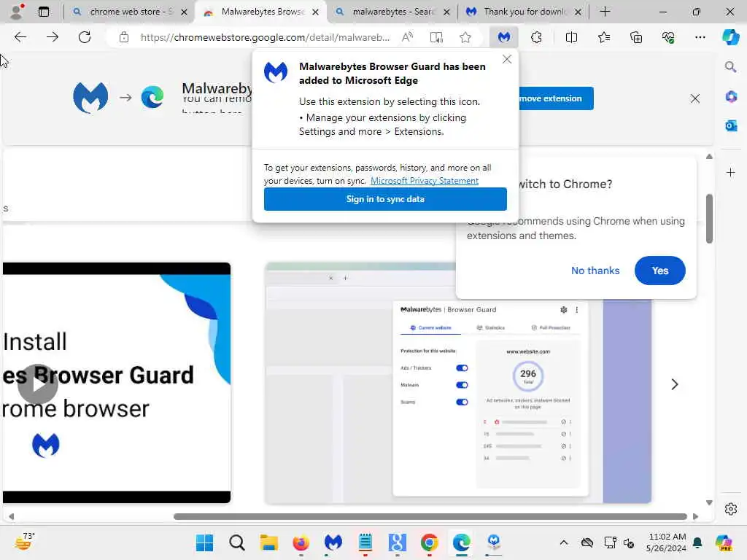This screenshot has height=560, width=747.
Task: Open the Edge profile icon
Action: click(x=17, y=12)
